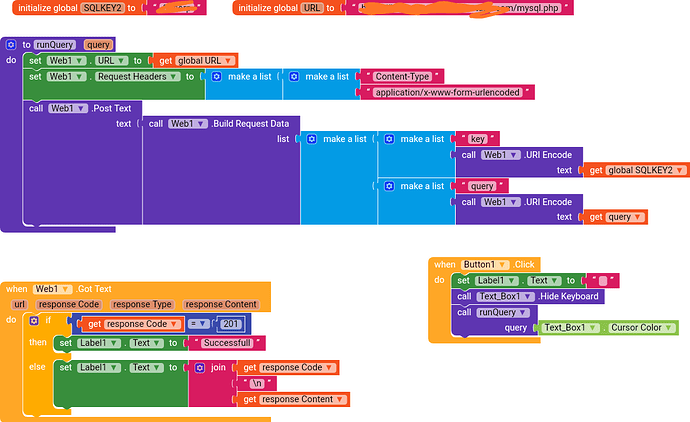Click gear on first make a list after Request Headers
Screen dimensions: 690x422
(215, 76)
